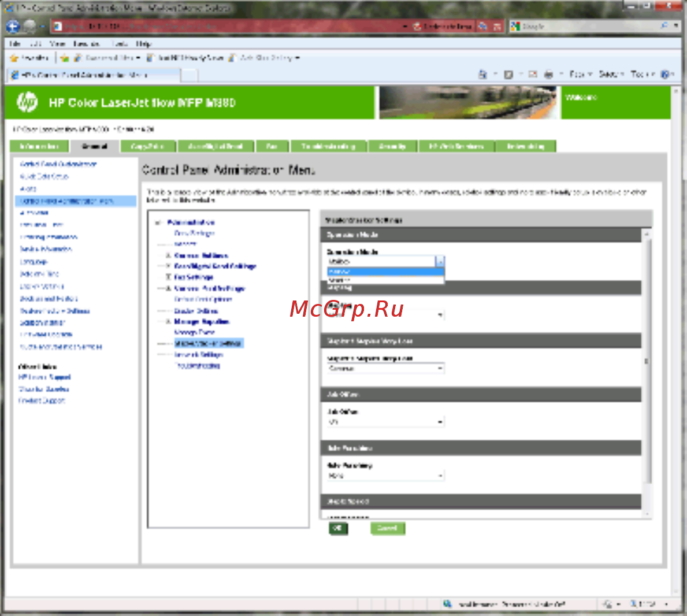Click the browser Back arrow button
This screenshot has height=616, width=687.
13,27
